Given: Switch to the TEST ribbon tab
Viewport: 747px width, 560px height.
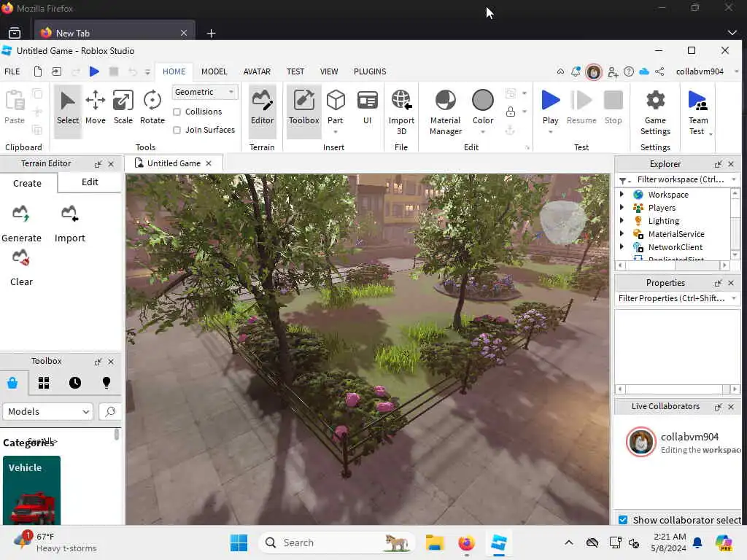Looking at the screenshot, I should tap(295, 71).
